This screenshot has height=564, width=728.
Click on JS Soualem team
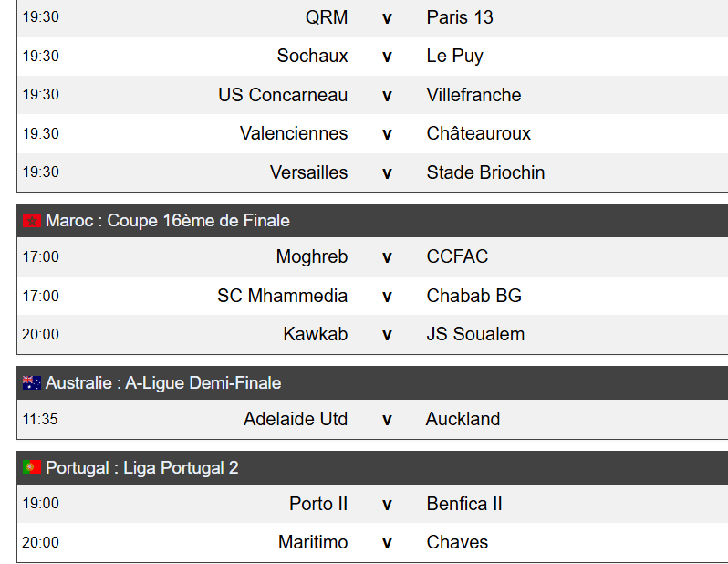point(475,334)
